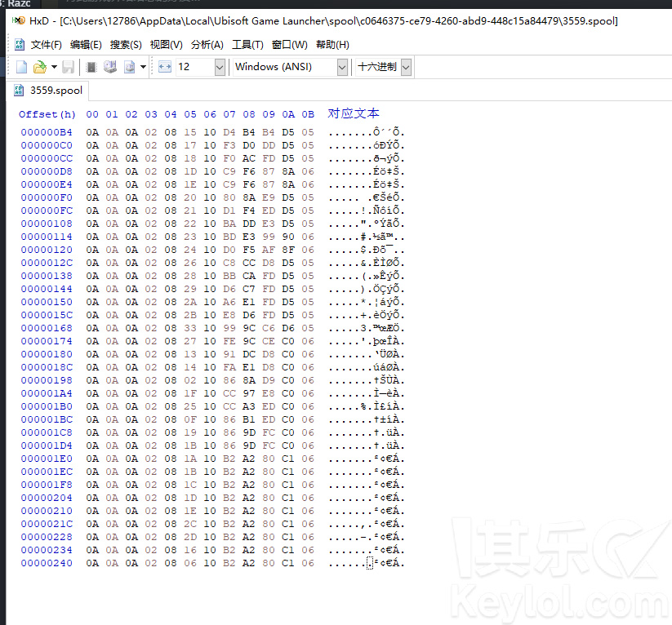The height and width of the screenshot is (625, 672).
Task: Select offset 00000168 row label
Action: pyautogui.click(x=47, y=328)
